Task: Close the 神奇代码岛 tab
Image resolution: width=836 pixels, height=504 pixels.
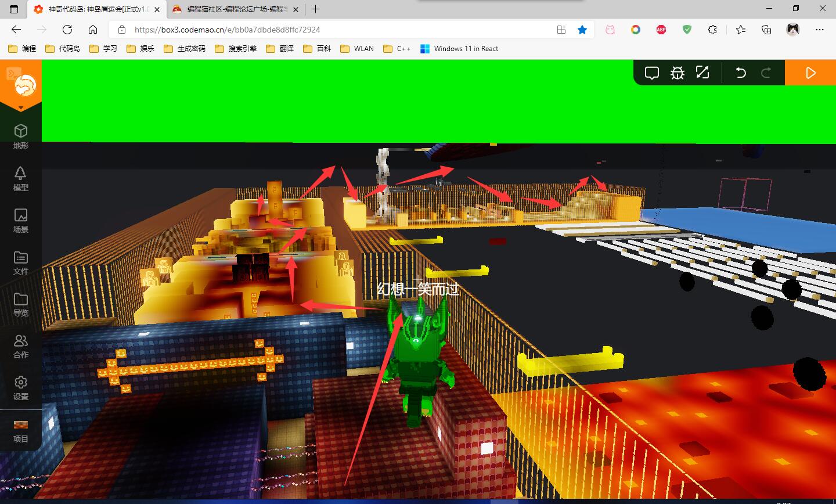Action: [157, 9]
